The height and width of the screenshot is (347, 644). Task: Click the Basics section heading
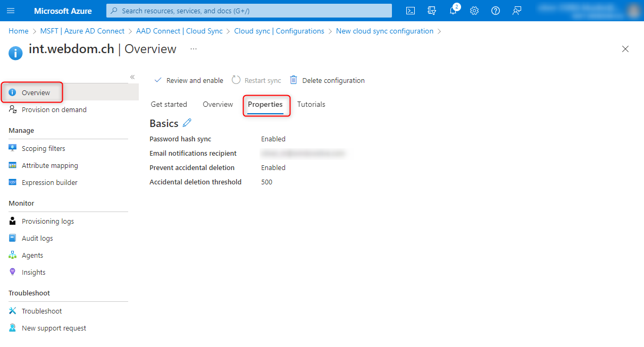(164, 123)
